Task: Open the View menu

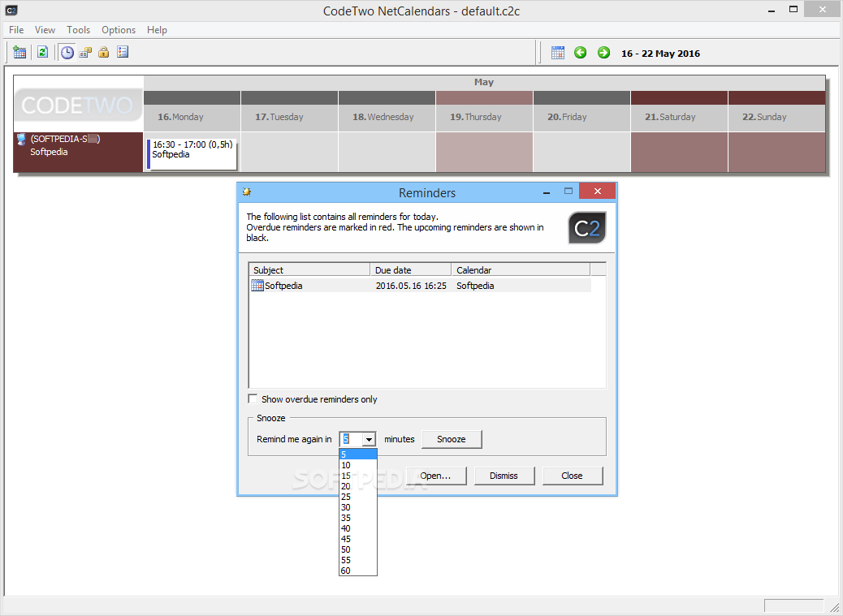Action: 45,29
